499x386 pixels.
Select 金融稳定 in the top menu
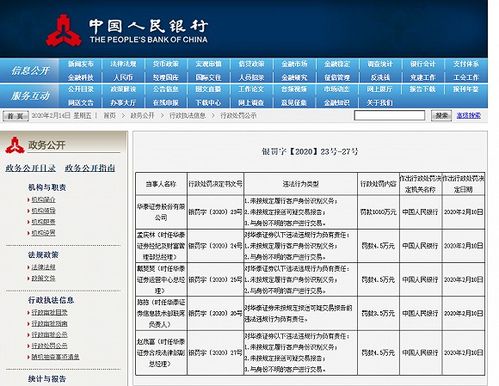(337, 64)
